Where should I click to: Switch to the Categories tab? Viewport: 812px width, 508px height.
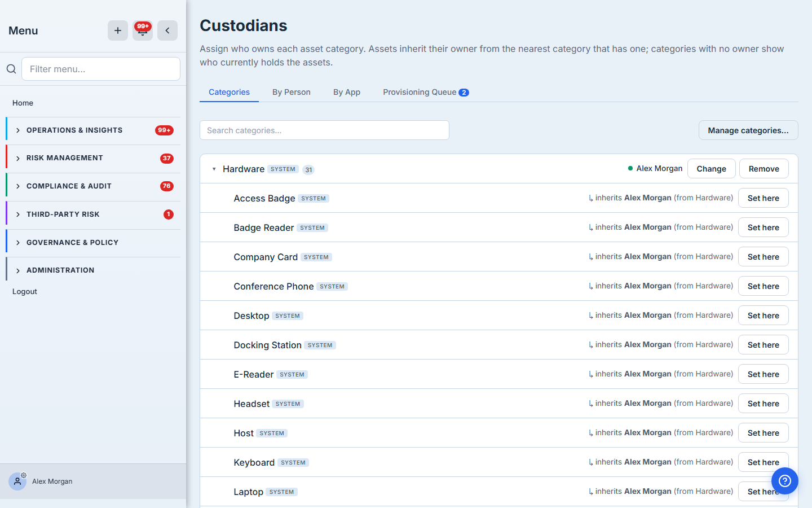(229, 92)
